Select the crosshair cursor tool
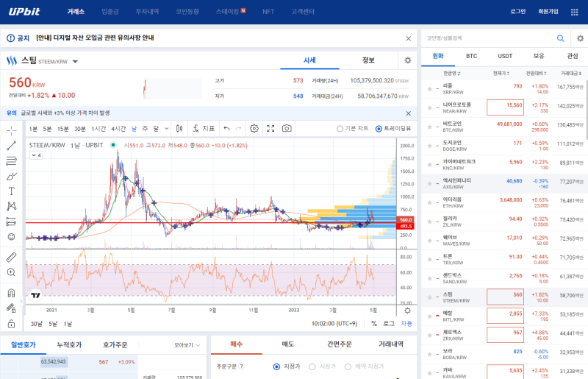 click(12, 130)
